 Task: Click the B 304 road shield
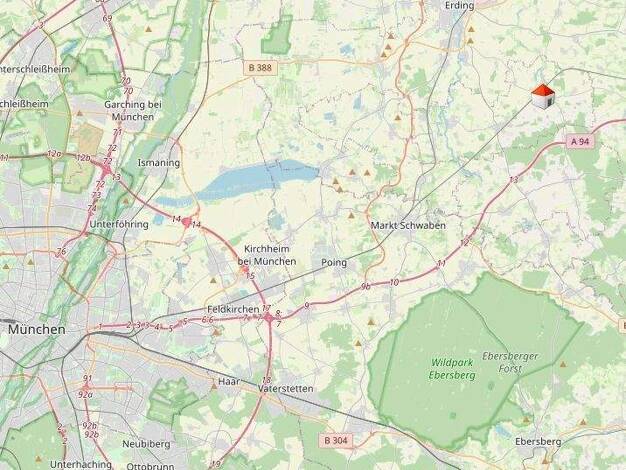coord(336,441)
